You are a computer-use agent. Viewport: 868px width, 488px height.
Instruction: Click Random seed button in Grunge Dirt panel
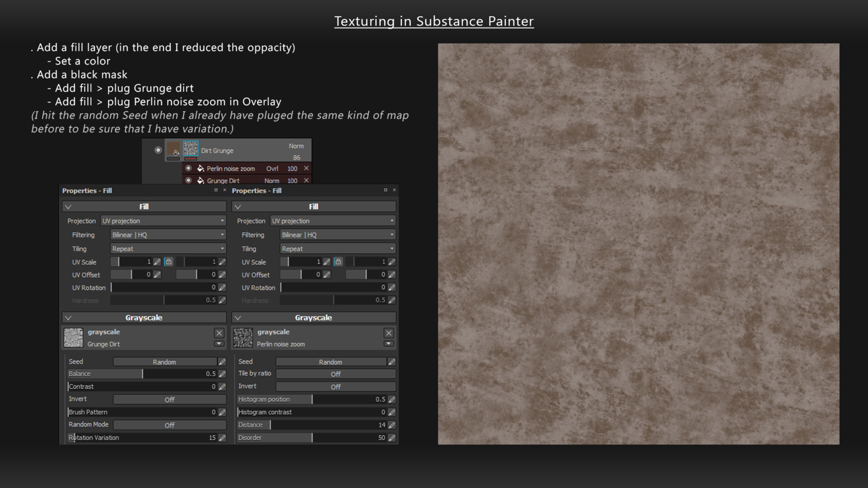point(165,362)
